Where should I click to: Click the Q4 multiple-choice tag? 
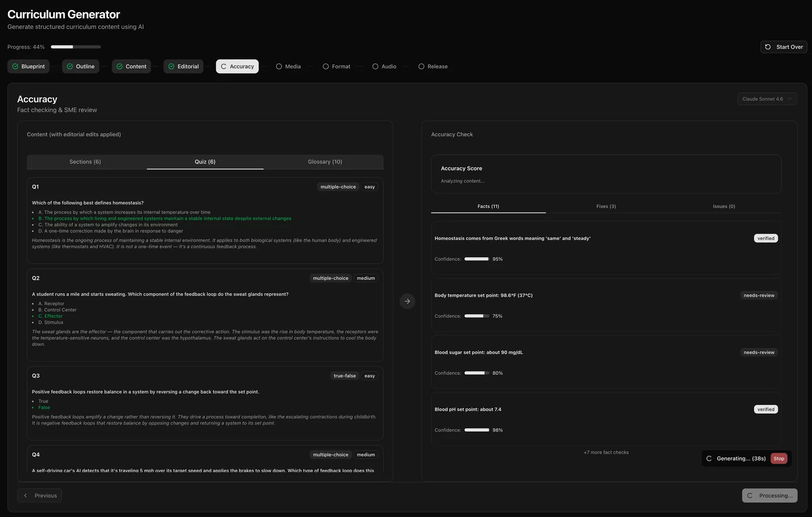[x=330, y=455]
